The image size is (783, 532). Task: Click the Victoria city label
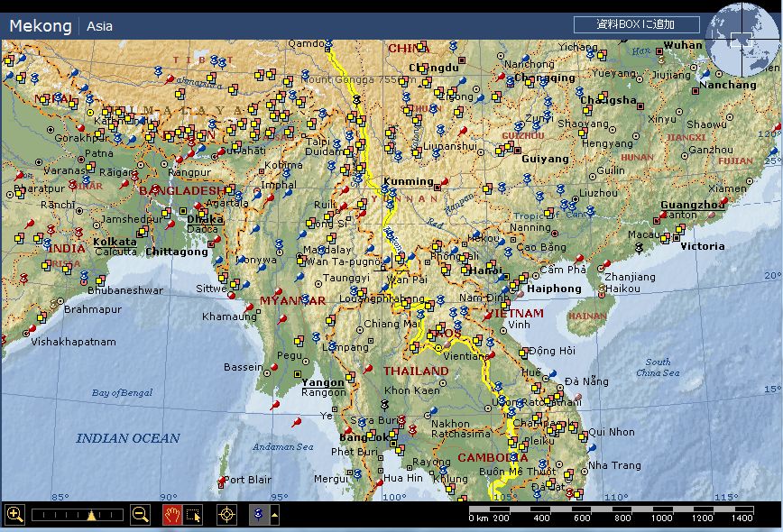[702, 246]
